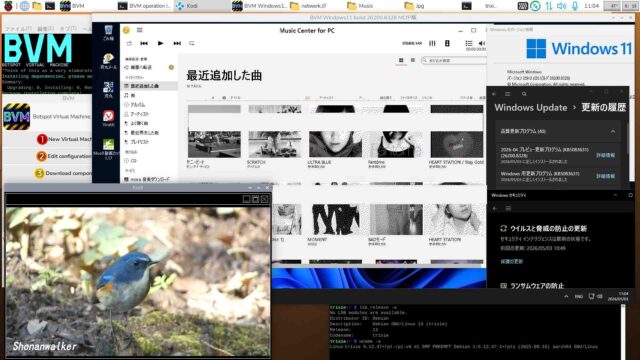The image size is (640, 360).
Task: Open the web browser globe launcher
Action: pos(24,6)
